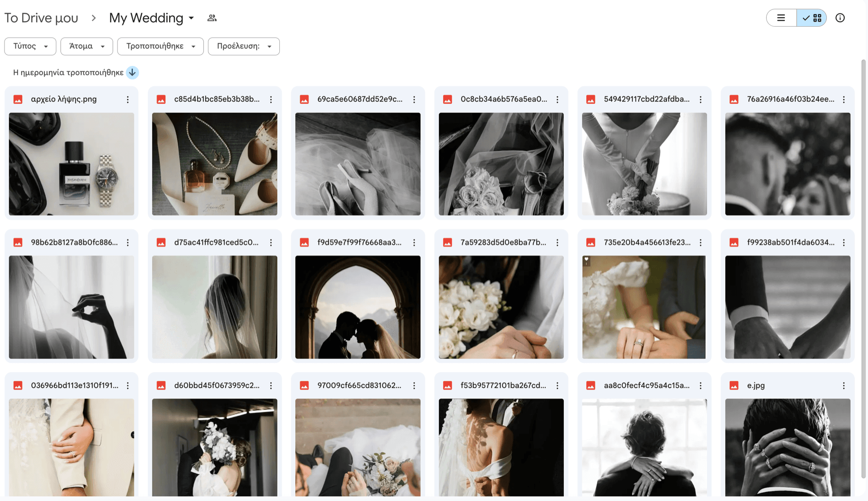
Task: Open the pearl necklace and shoes thumbnail
Action: click(215, 164)
